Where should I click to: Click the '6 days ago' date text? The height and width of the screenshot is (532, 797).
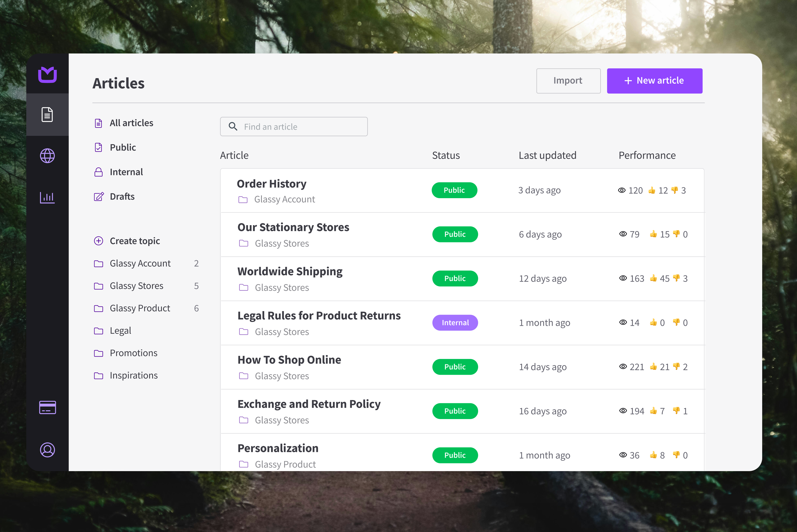pyautogui.click(x=540, y=234)
